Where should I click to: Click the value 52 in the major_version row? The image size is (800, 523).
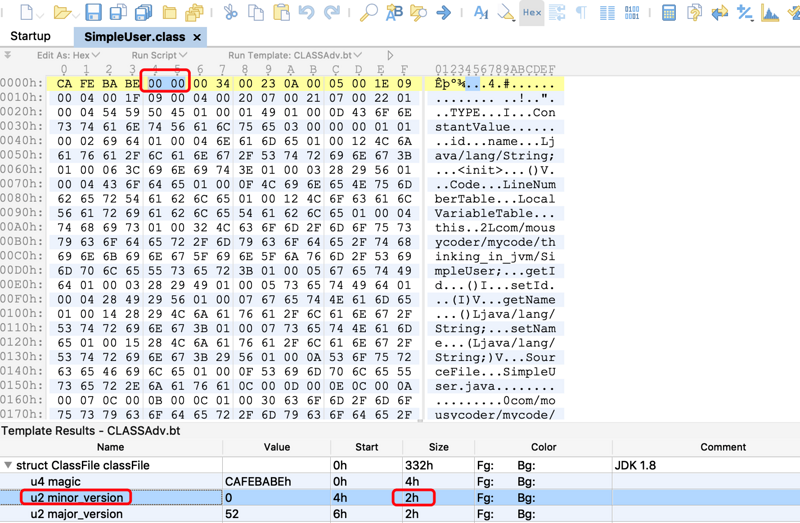(232, 514)
